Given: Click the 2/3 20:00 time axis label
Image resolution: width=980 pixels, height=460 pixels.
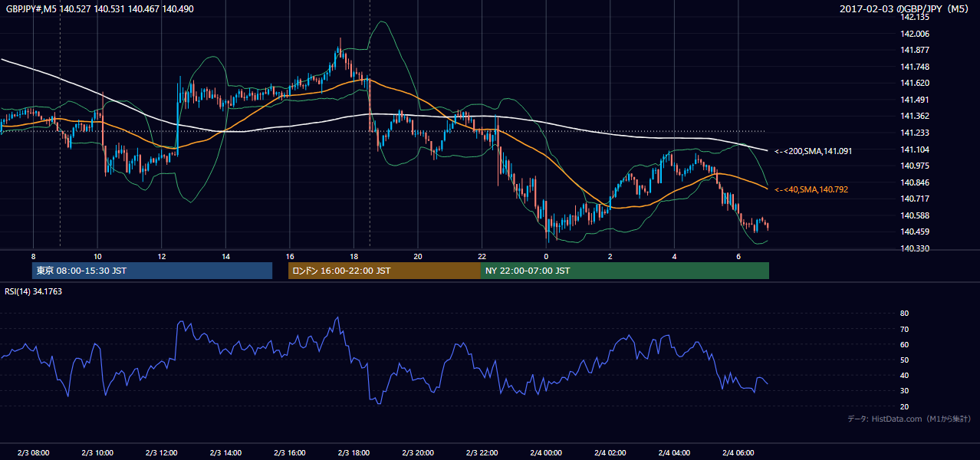Looking at the screenshot, I should tap(417, 452).
